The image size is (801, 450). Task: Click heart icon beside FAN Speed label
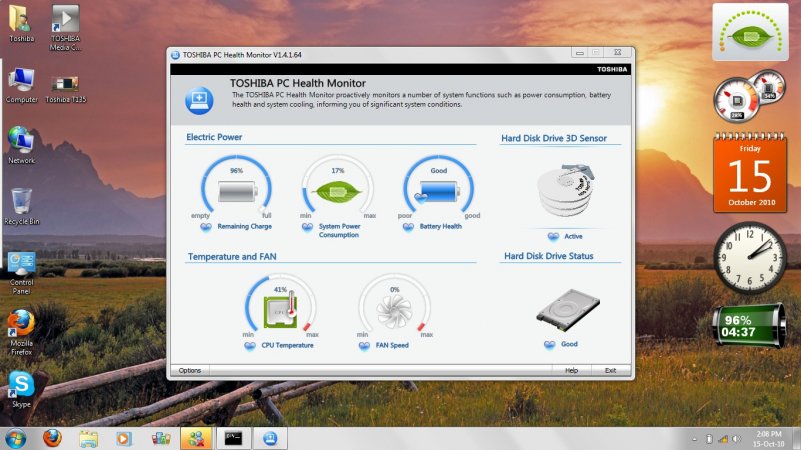pyautogui.click(x=364, y=346)
